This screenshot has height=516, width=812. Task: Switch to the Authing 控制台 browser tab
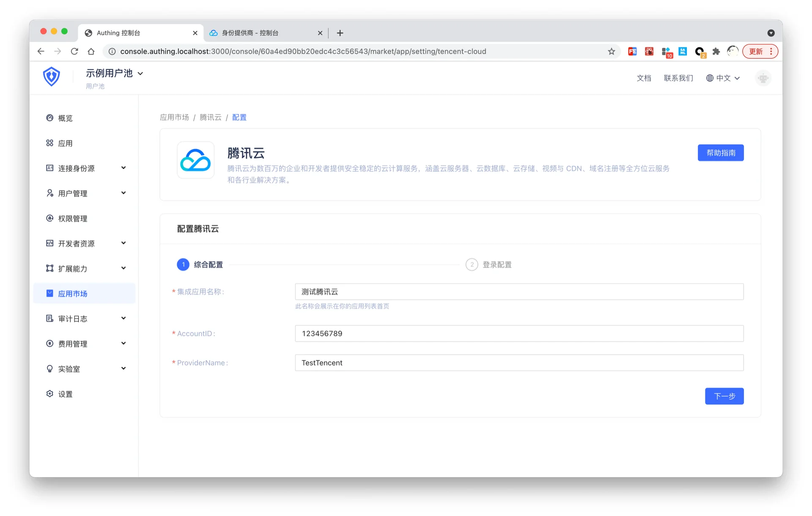(140, 33)
